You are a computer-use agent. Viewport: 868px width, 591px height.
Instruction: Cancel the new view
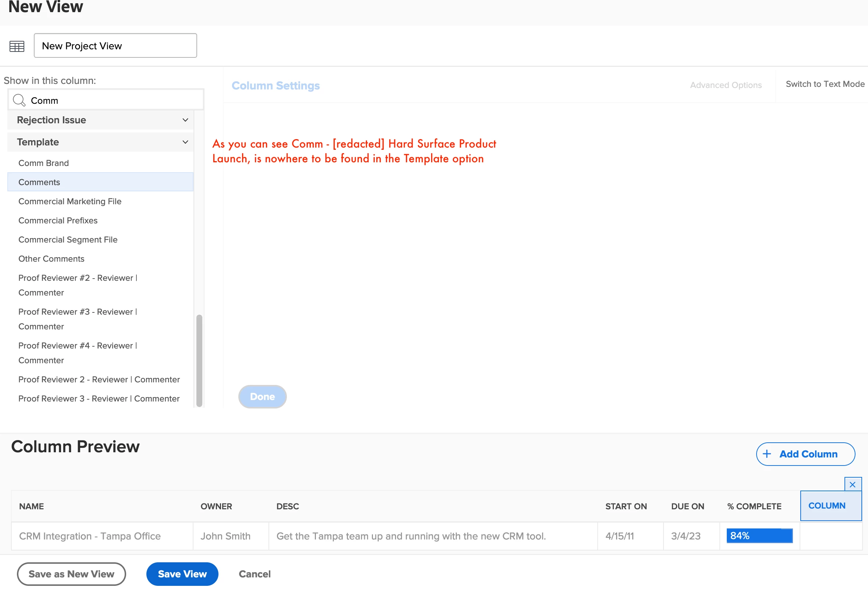click(255, 574)
